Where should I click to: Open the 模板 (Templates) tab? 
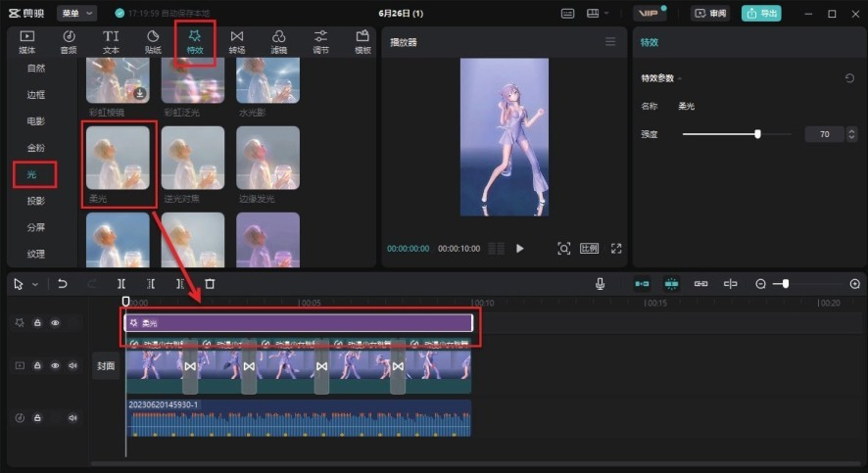(x=362, y=42)
